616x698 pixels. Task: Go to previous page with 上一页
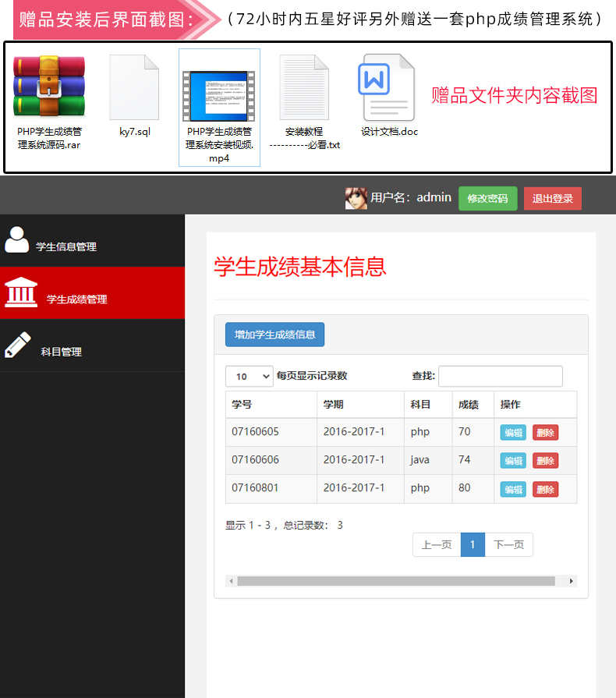[x=437, y=544]
